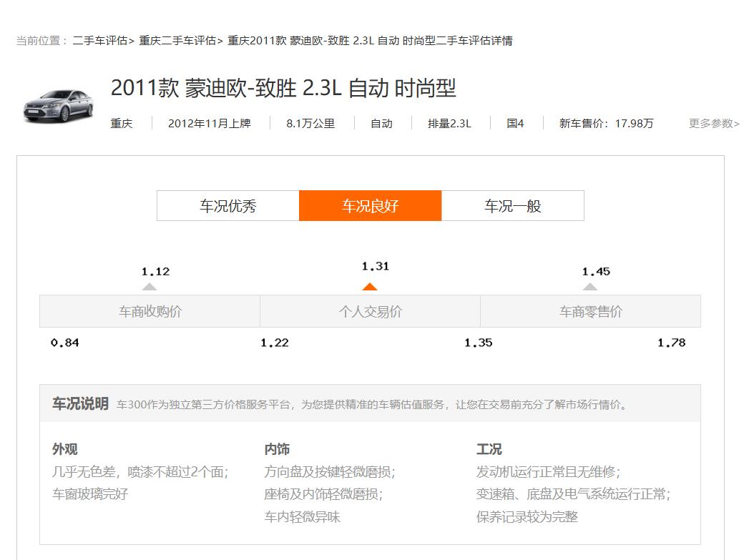Select the 车况良好 condition tab

click(x=370, y=206)
